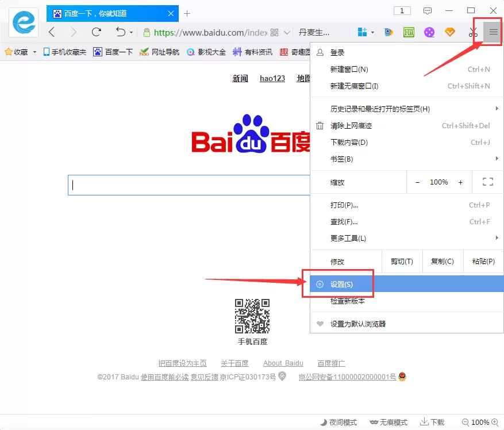Open 下载内容(D) menu item

(x=406, y=142)
